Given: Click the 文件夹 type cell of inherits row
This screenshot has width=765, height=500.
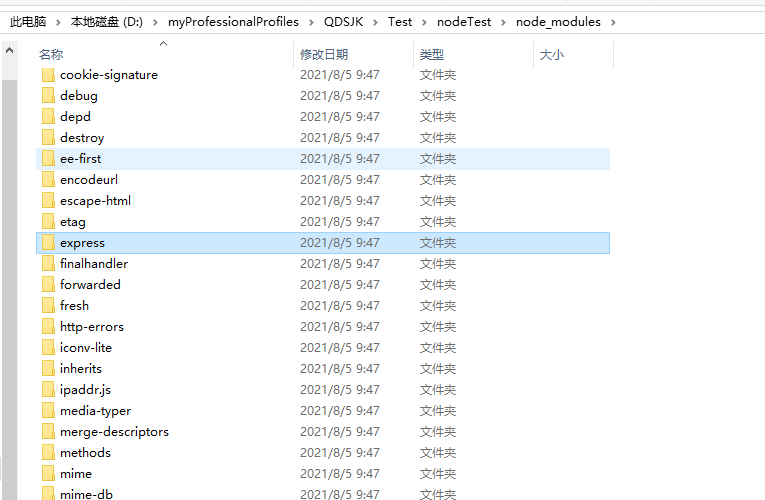Looking at the screenshot, I should [x=438, y=368].
